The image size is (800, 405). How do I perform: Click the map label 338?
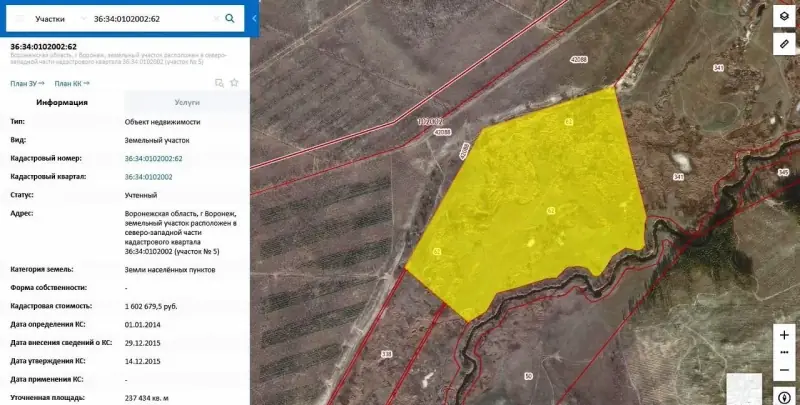[x=387, y=353]
